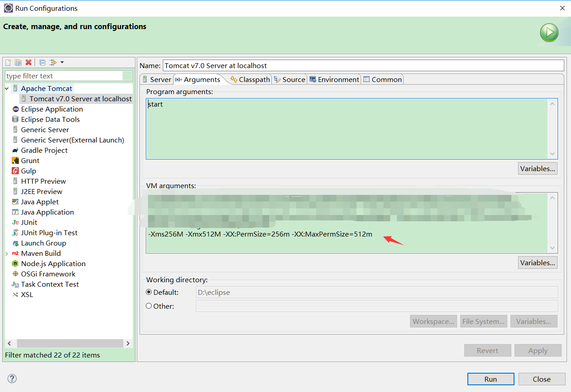The image size is (571, 392).
Task: Click the VM arguments scroll down arrow
Action: pos(553,248)
